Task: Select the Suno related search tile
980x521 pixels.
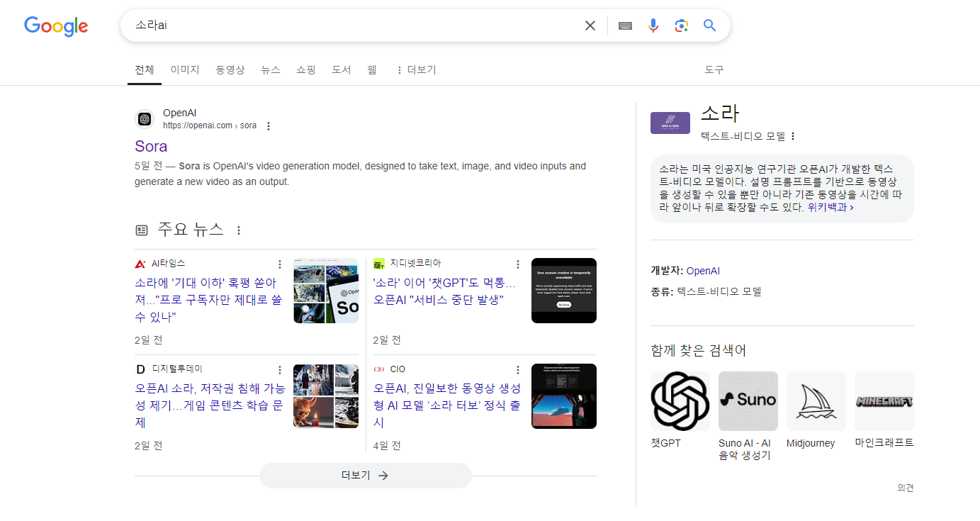Action: pyautogui.click(x=748, y=401)
